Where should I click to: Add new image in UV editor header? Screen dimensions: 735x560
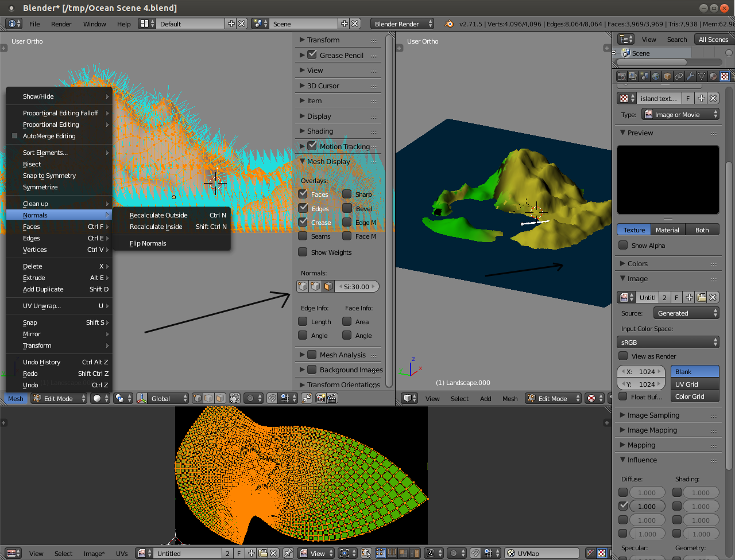point(251,553)
